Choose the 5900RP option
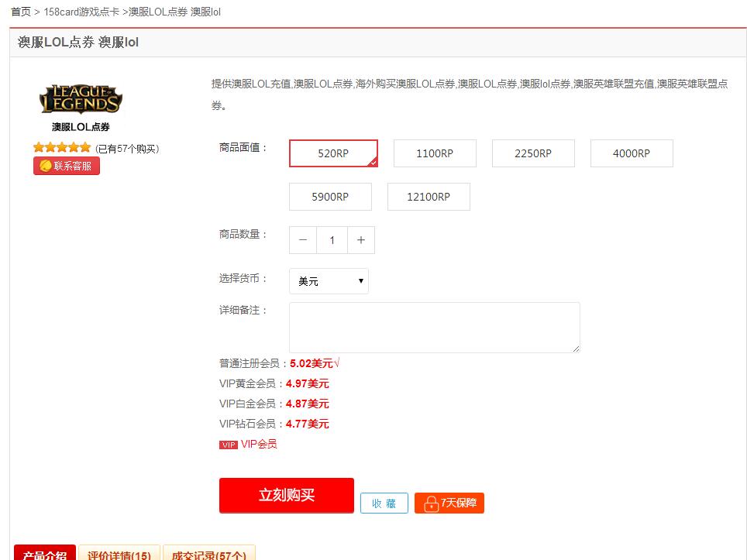The height and width of the screenshot is (560, 747). (x=330, y=197)
